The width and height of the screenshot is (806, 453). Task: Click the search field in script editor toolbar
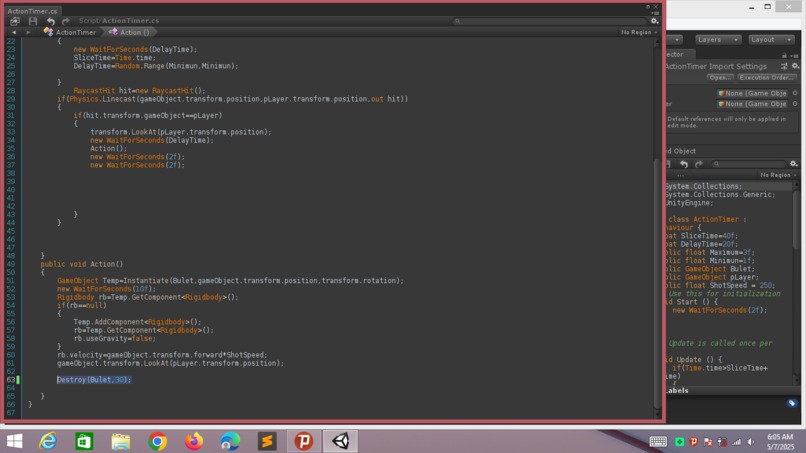pos(549,21)
